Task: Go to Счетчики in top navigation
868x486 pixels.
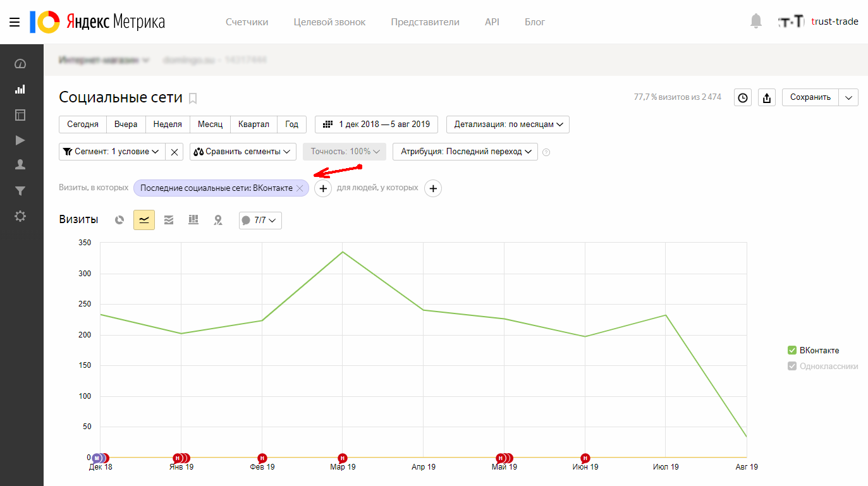Action: coord(247,22)
